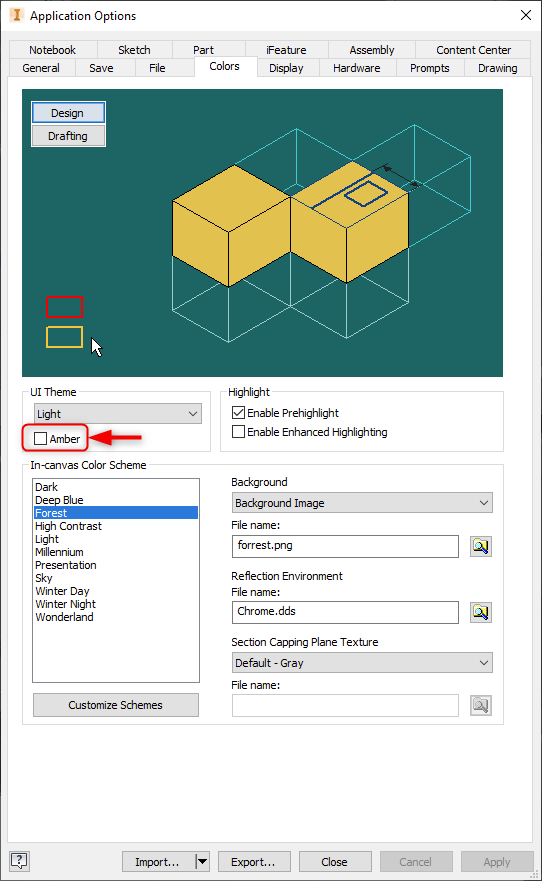Click the Customize Schemes button
Image resolution: width=542 pixels, height=881 pixels.
[116, 705]
